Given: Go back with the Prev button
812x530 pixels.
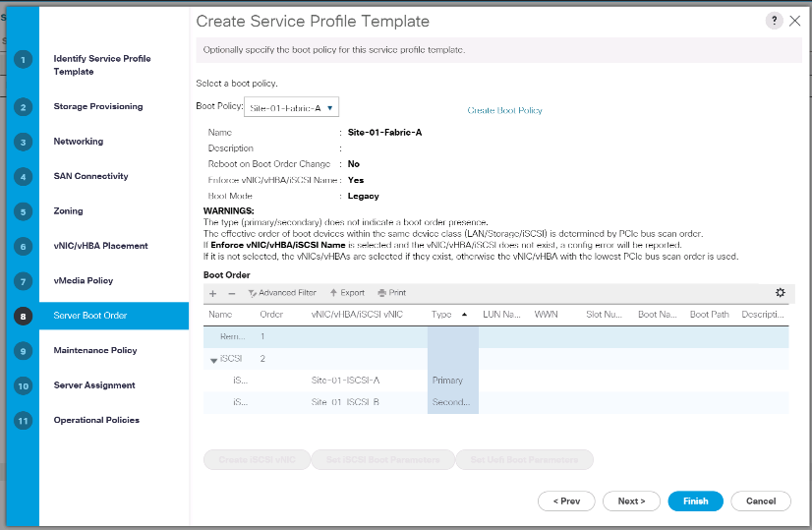Looking at the screenshot, I should pos(566,501).
